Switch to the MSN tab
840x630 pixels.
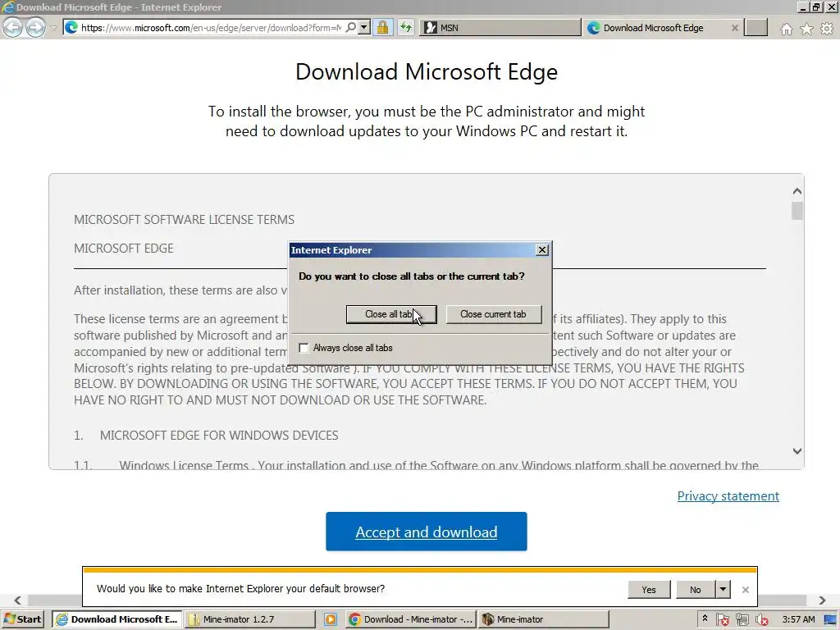point(500,28)
